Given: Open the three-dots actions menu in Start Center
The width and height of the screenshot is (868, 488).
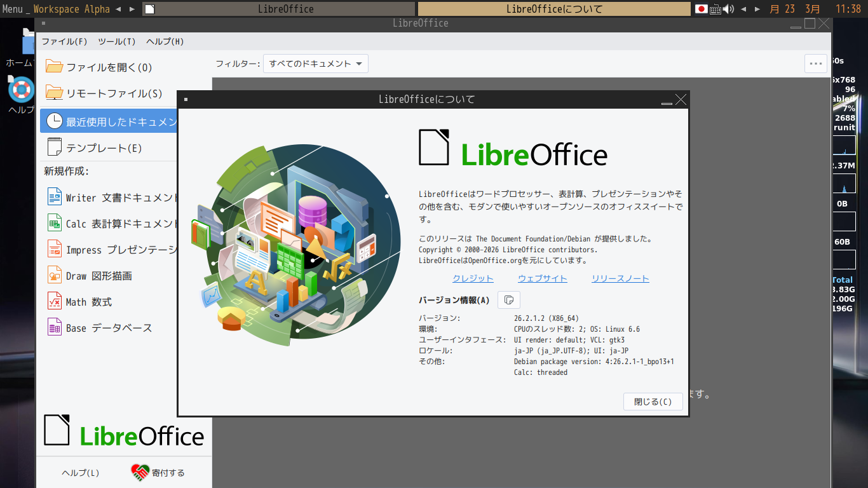Looking at the screenshot, I should pos(816,64).
